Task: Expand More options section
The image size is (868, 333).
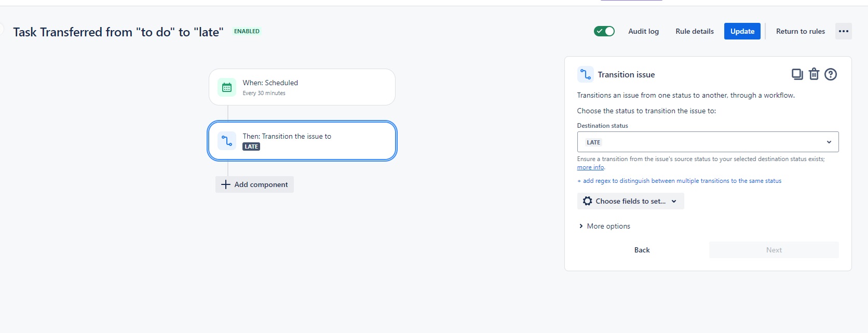Action: click(604, 226)
